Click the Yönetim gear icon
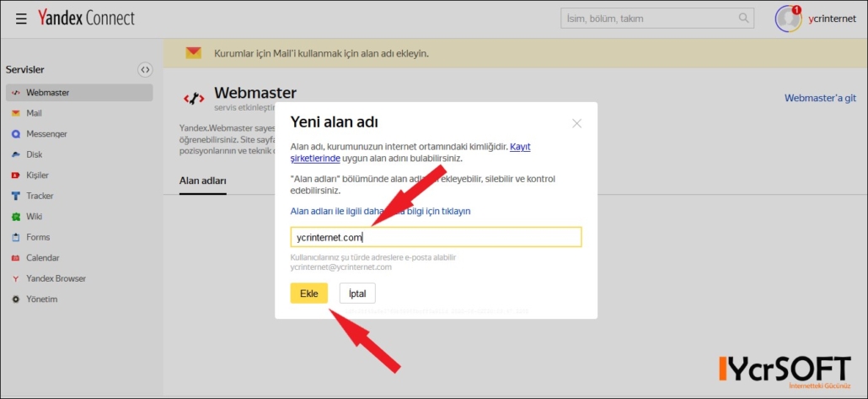Viewport: 868px width, 399px height. pyautogui.click(x=15, y=299)
